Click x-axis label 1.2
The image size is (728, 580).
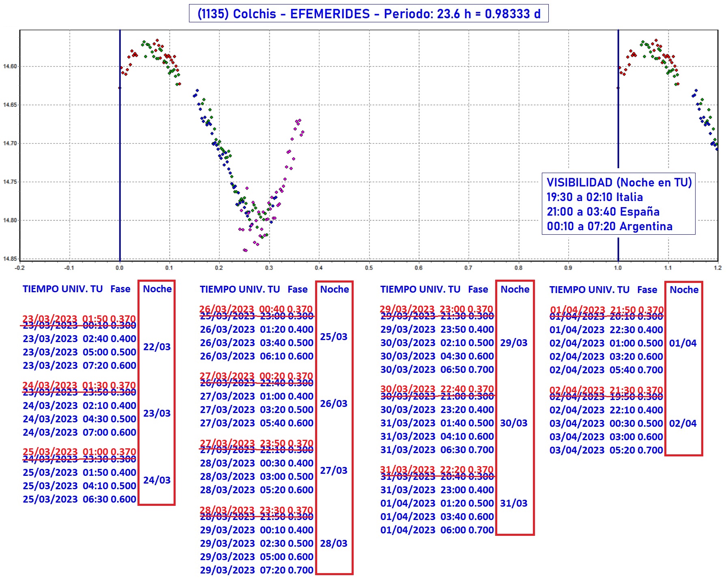718,268
